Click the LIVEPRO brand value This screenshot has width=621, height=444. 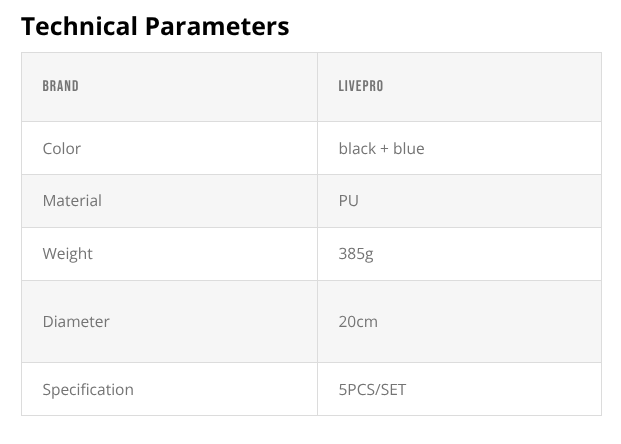click(361, 87)
